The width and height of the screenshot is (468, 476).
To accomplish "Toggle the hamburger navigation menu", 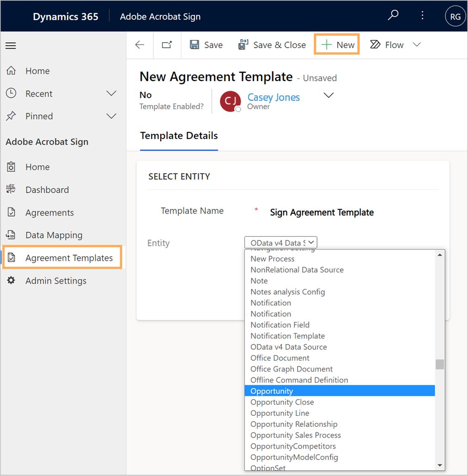I will point(11,46).
